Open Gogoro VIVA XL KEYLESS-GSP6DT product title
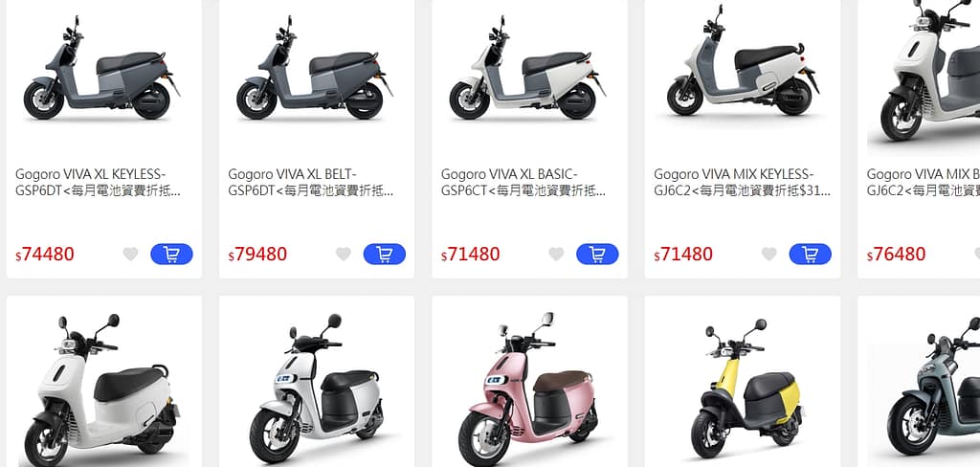This screenshot has height=467, width=980. 99,183
